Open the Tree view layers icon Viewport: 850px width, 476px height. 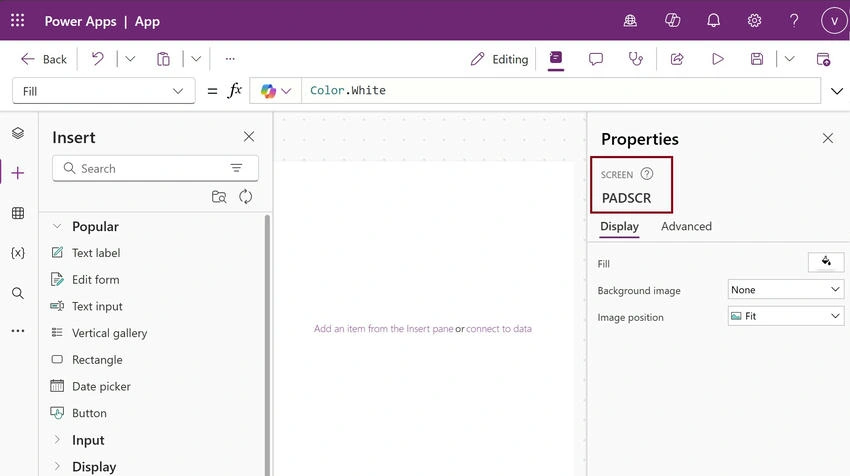(x=18, y=133)
